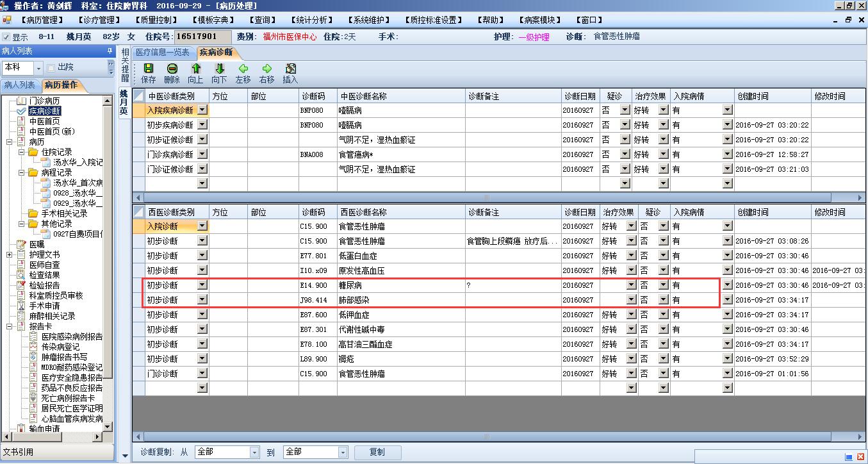Open the 系统维护 menu

tap(368, 20)
